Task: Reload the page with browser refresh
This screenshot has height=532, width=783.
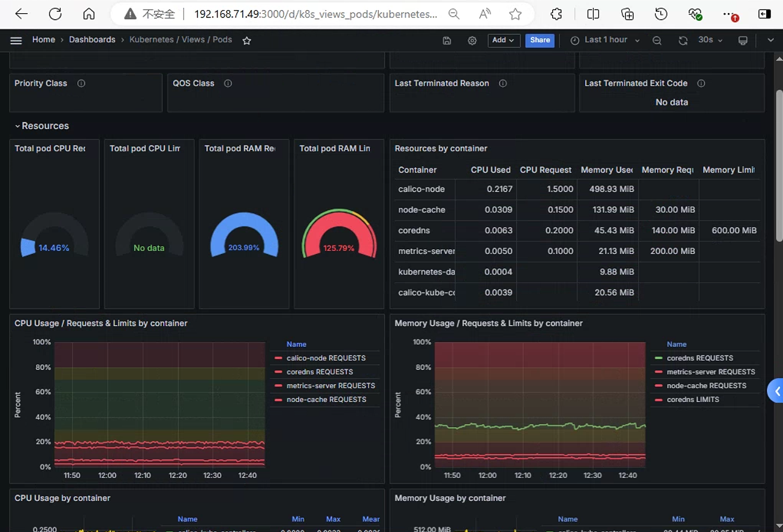Action: (x=55, y=14)
